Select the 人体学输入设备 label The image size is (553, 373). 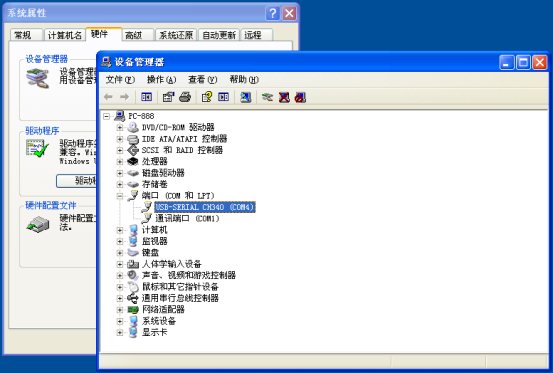pos(171,264)
